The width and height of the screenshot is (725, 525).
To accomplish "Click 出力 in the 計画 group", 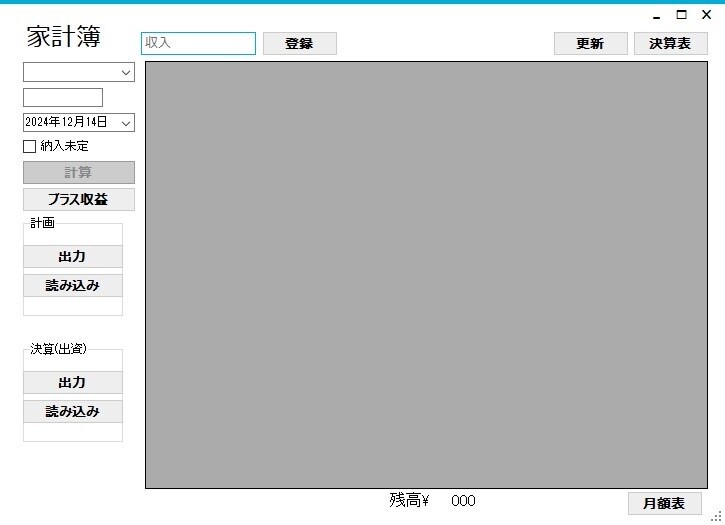I will click(73, 257).
